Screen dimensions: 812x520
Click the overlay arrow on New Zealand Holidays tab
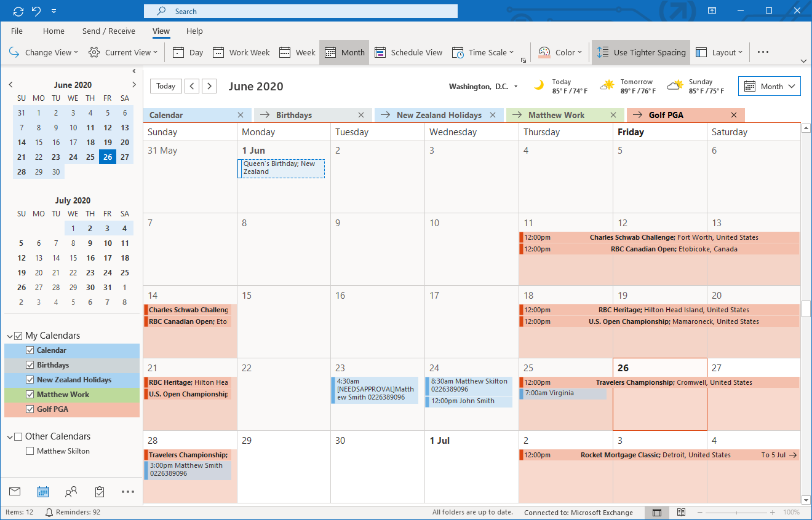point(386,115)
